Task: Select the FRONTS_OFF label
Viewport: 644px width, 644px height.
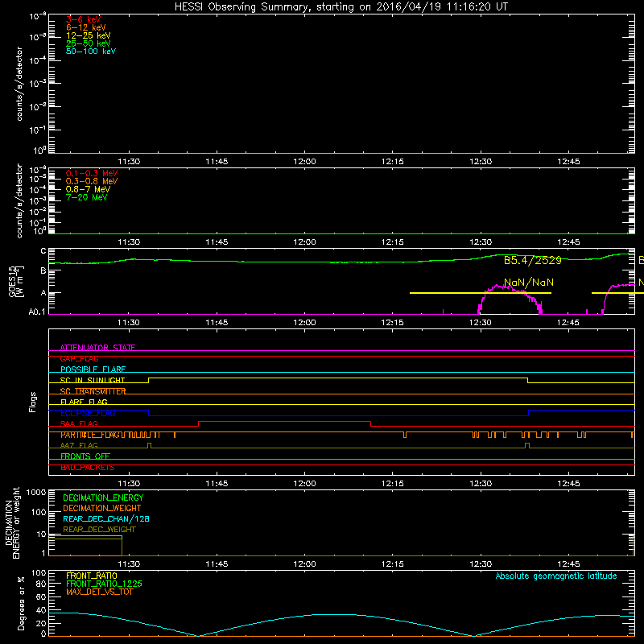Action: tap(85, 456)
